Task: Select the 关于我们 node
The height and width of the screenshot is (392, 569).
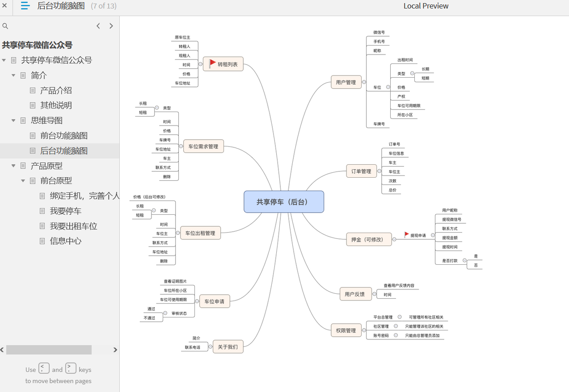Action: click(228, 346)
